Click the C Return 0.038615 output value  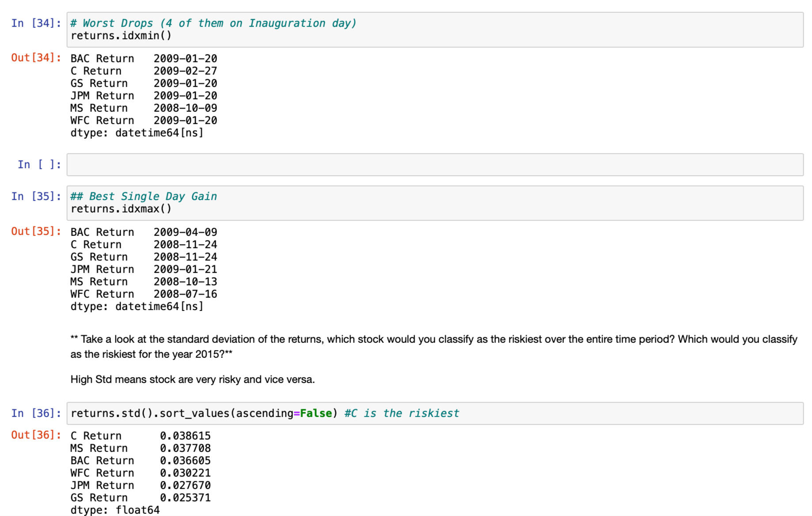(x=185, y=436)
